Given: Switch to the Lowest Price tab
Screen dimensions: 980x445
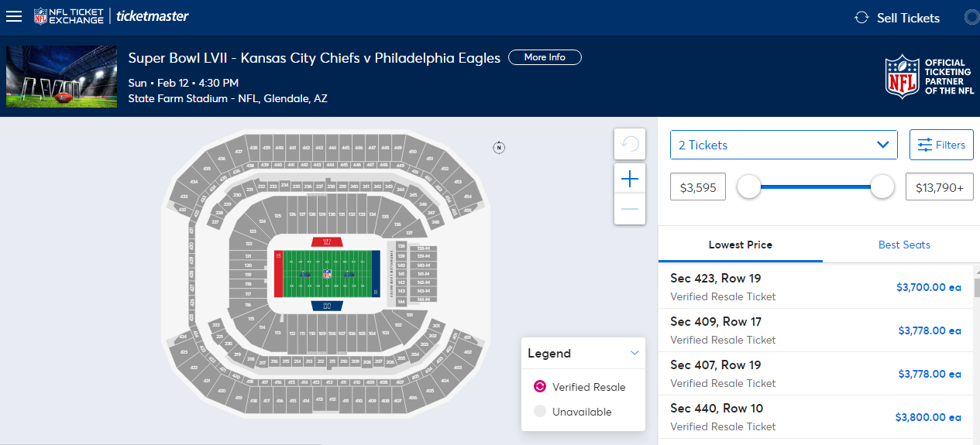Looking at the screenshot, I should (740, 245).
